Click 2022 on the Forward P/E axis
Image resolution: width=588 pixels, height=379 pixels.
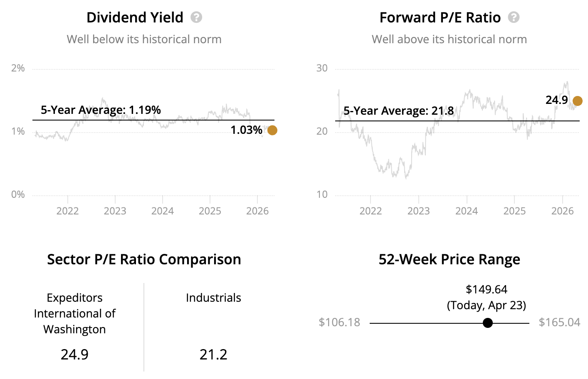371,211
